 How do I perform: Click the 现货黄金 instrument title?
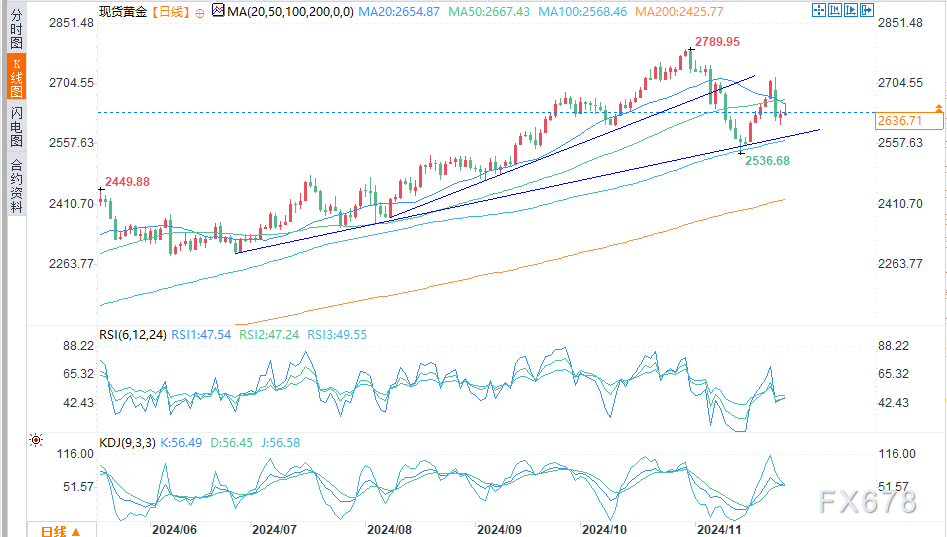coord(123,11)
